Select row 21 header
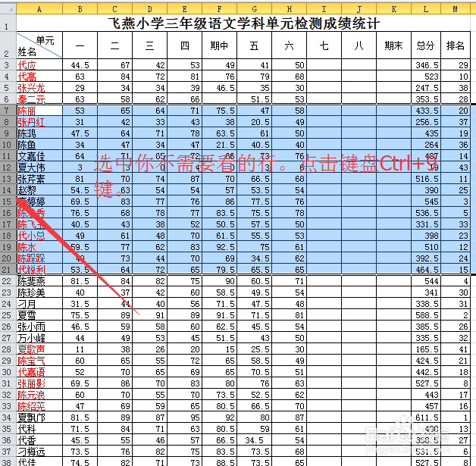Screen dimensions: 476x466 point(8,270)
